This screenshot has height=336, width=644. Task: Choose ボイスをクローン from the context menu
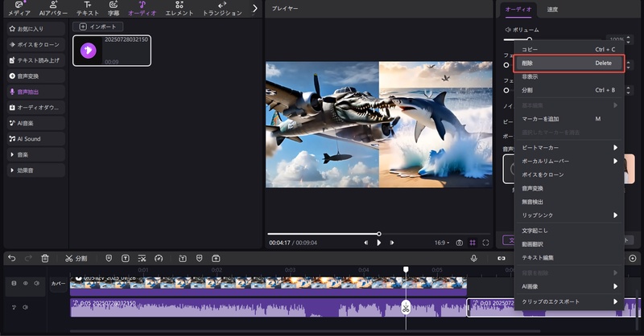[x=569, y=174]
